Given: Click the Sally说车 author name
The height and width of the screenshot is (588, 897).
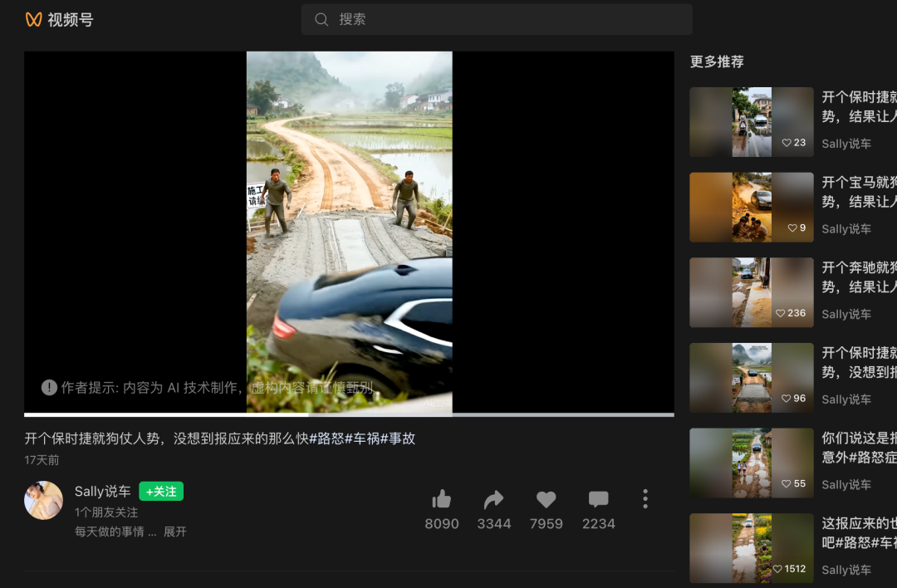Looking at the screenshot, I should point(102,492).
